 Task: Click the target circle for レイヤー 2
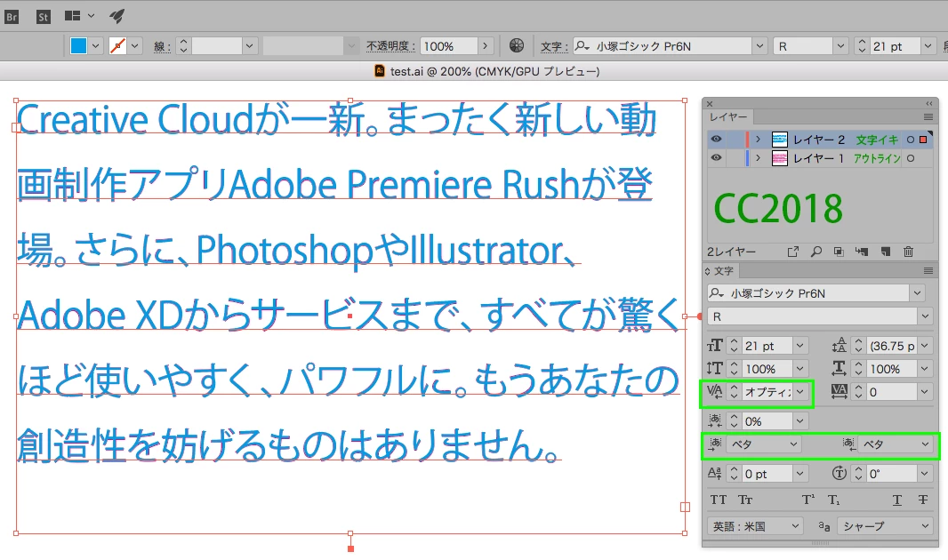point(911,140)
